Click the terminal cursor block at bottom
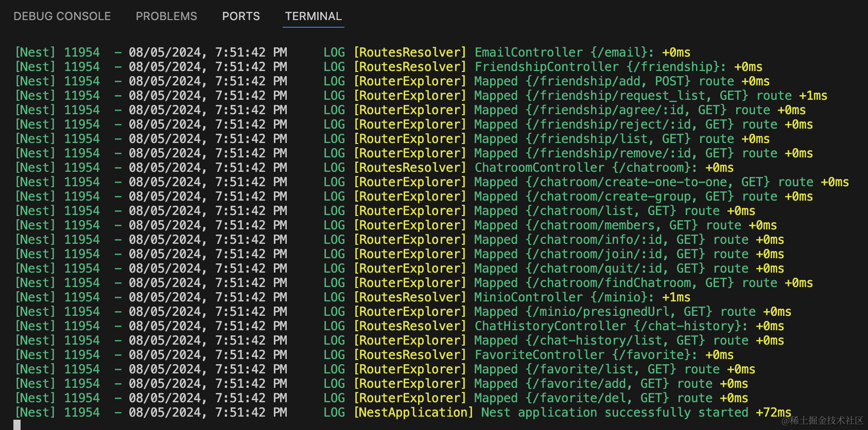The image size is (868, 430). click(17, 425)
